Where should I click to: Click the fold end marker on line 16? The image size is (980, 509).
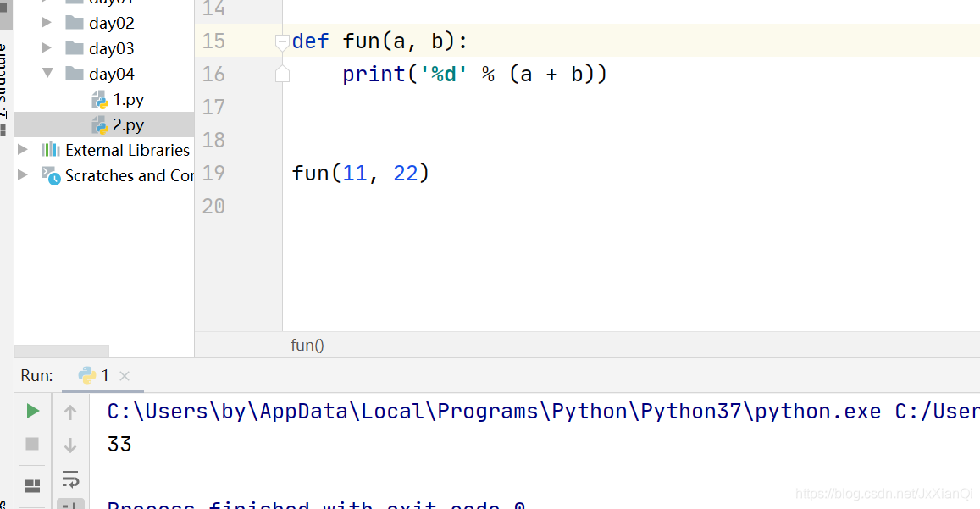pyautogui.click(x=282, y=75)
